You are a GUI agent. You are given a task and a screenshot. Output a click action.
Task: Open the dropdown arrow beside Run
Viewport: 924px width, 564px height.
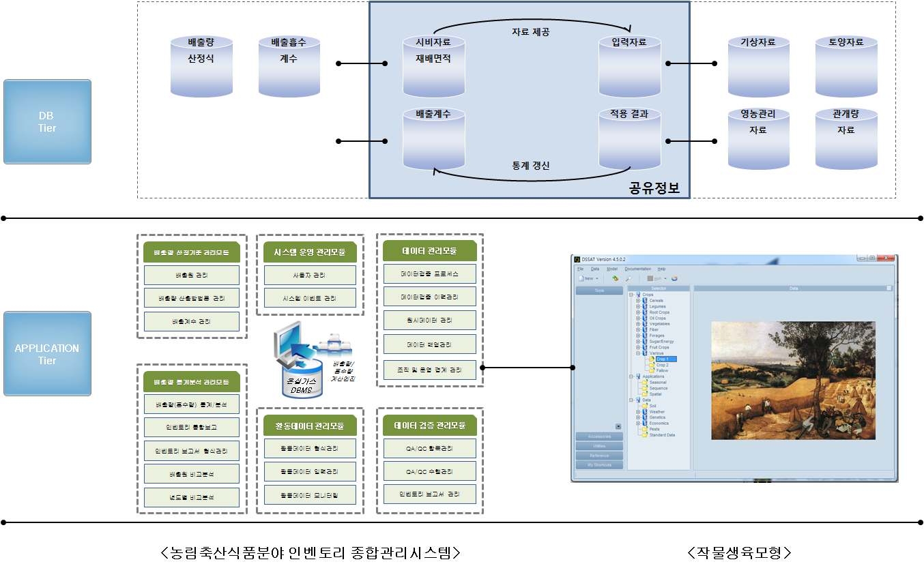coord(665,278)
